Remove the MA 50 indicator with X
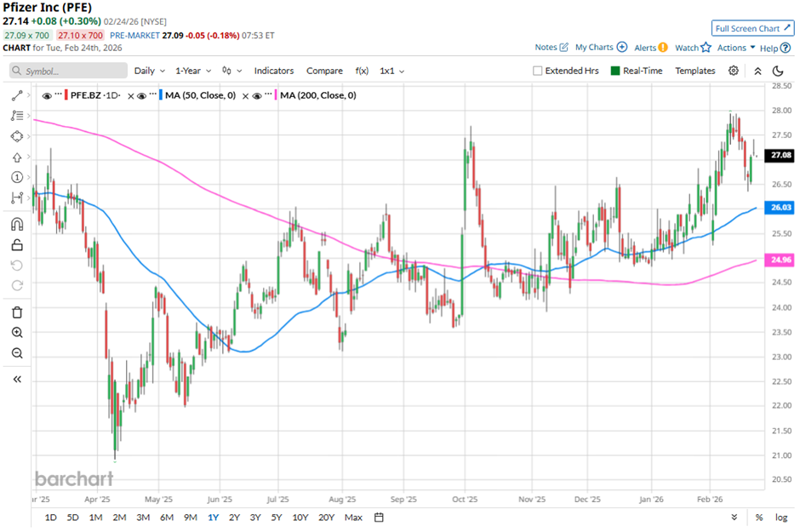This screenshot has width=800, height=532. click(245, 96)
